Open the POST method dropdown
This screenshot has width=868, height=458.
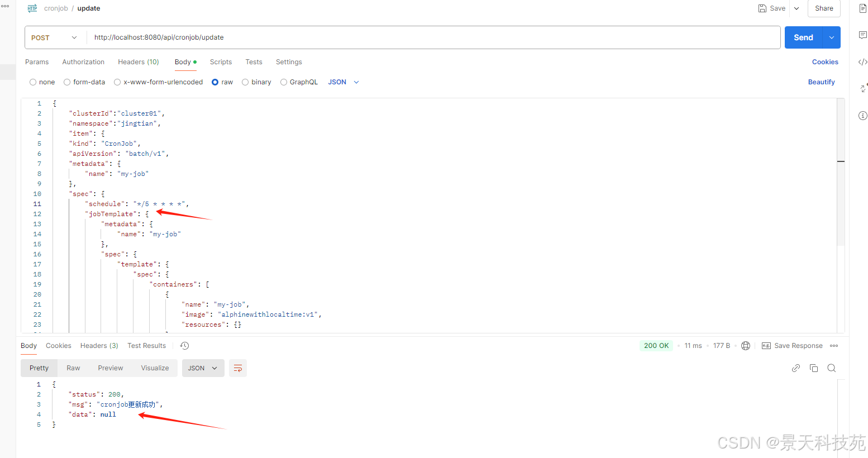click(x=55, y=37)
